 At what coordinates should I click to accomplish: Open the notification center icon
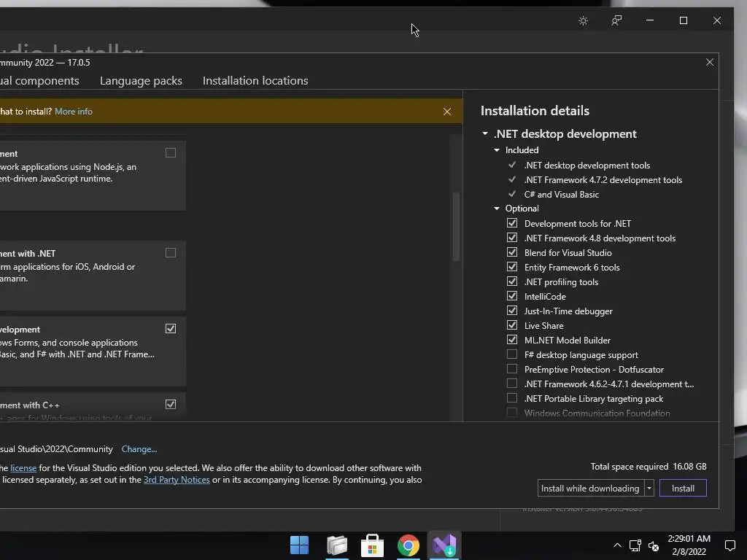pos(729,545)
